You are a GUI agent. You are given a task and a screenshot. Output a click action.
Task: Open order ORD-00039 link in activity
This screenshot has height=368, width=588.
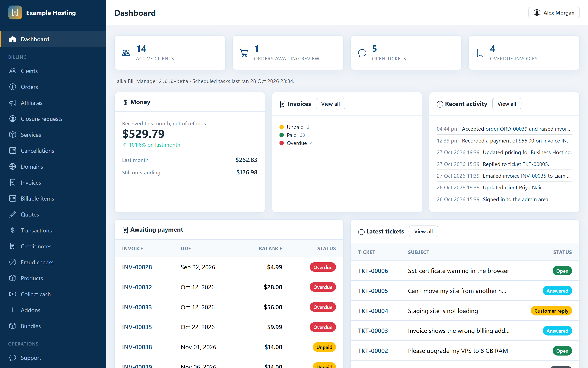coord(506,129)
